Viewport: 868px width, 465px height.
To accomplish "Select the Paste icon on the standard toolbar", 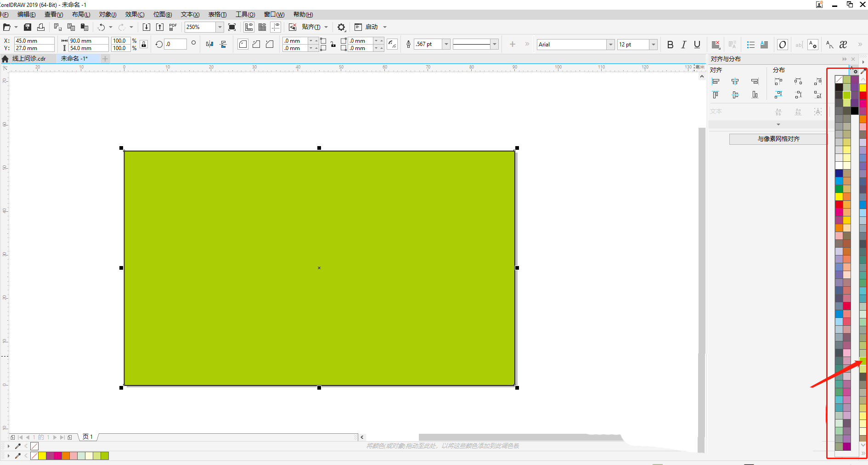I will pyautogui.click(x=85, y=27).
